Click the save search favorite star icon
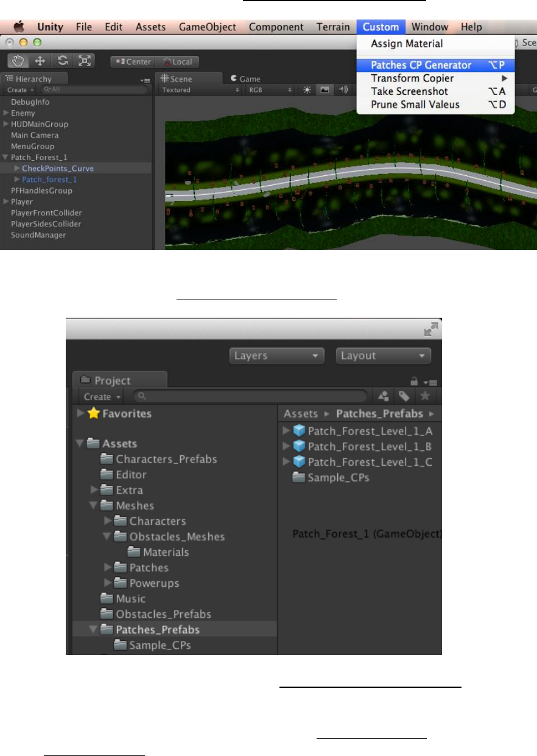Screen dimensions: 537x756 click(x=425, y=396)
